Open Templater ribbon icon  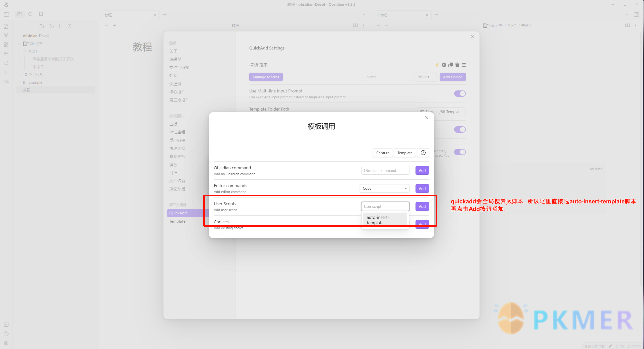pos(6,82)
